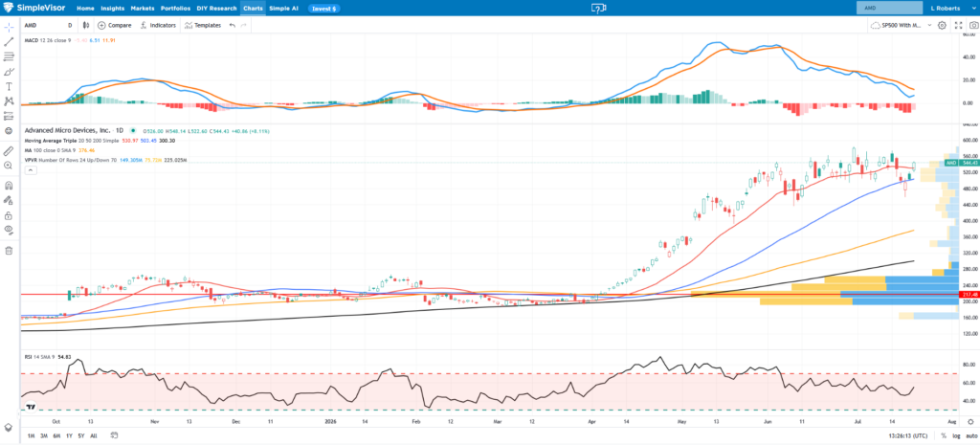Select the brush drawing tool
This screenshot has width=980, height=445.
9,71
